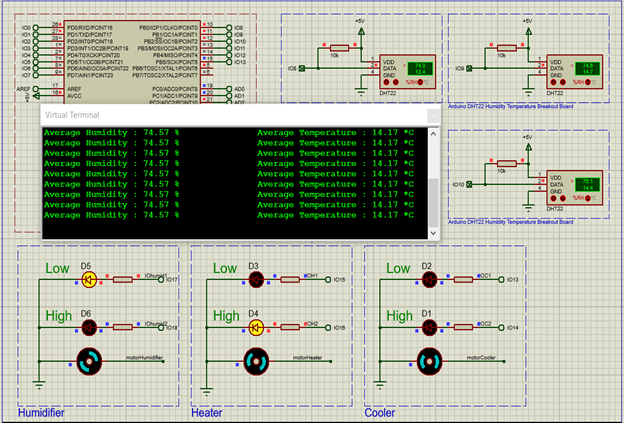Click the Virtual Terminal scroll down arrow
The image size is (624, 423).
433,233
